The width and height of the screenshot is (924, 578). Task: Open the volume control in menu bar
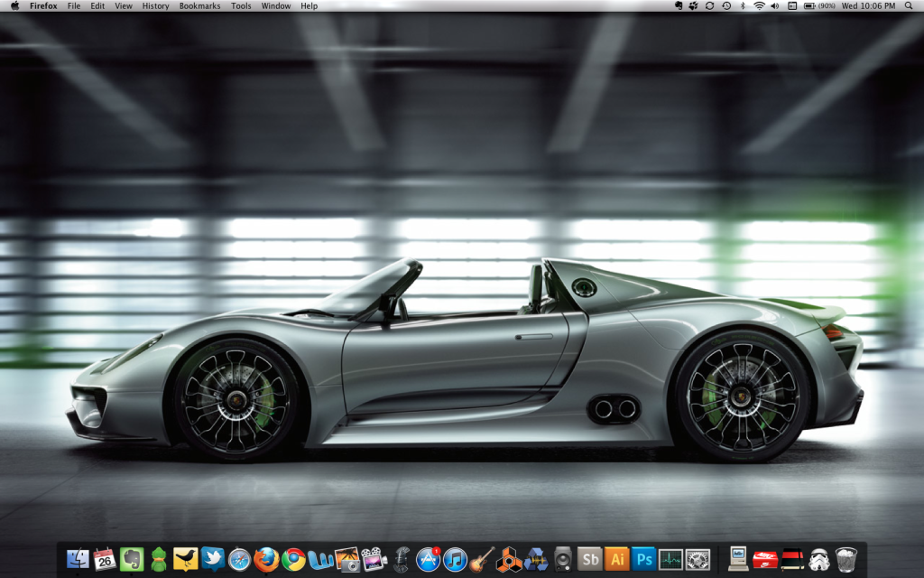click(775, 5)
